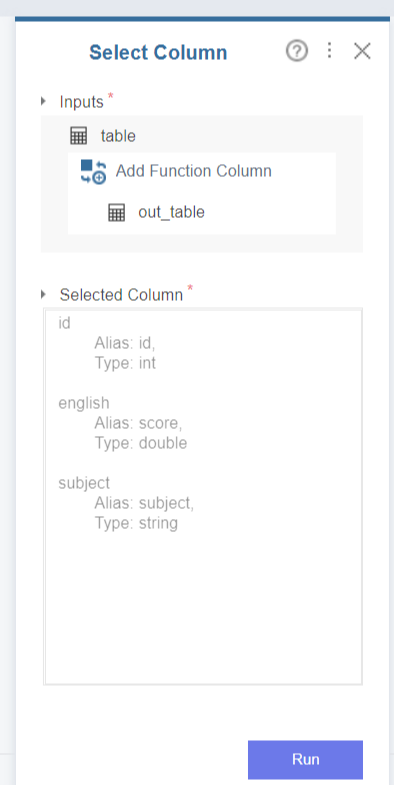This screenshot has height=785, width=394.
Task: Click the 'Type: string' line
Action: (x=136, y=524)
